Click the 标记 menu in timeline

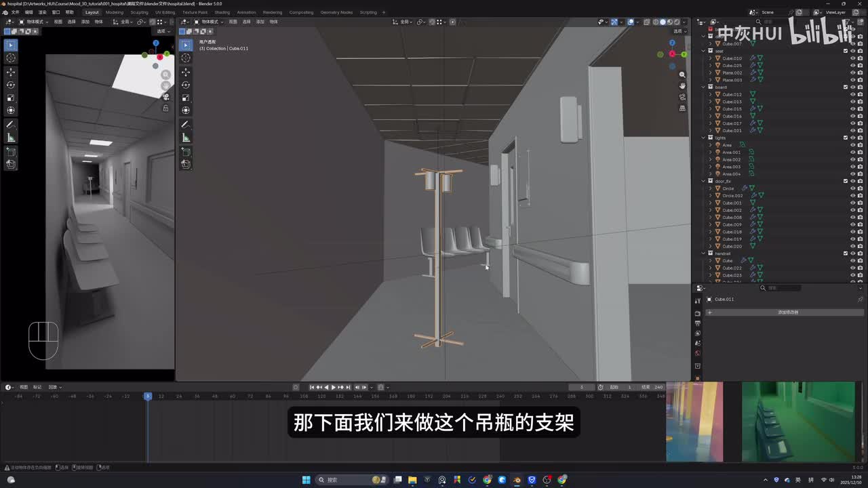point(37,387)
